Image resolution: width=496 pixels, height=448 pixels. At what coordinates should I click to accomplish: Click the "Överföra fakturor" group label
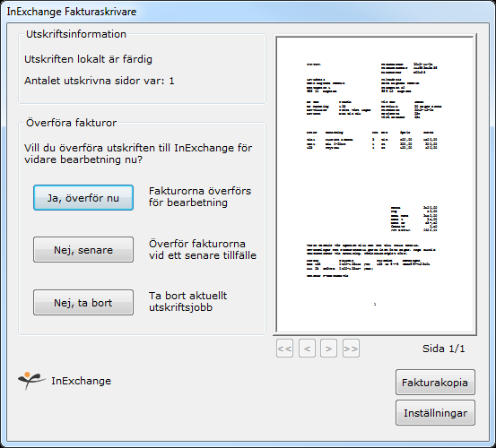(x=71, y=123)
